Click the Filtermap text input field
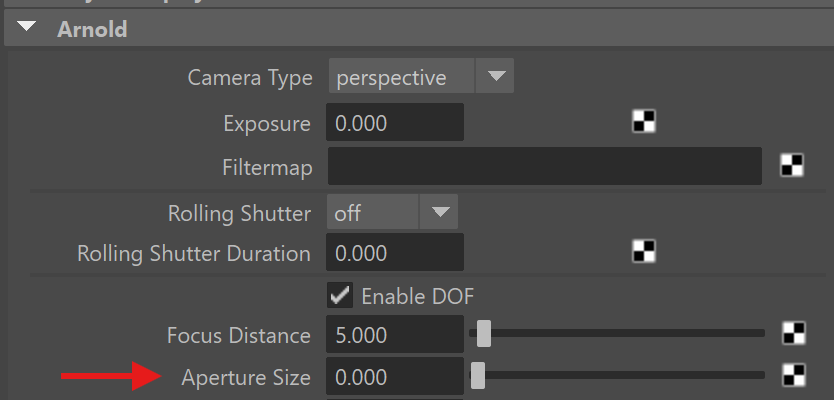 point(545,167)
